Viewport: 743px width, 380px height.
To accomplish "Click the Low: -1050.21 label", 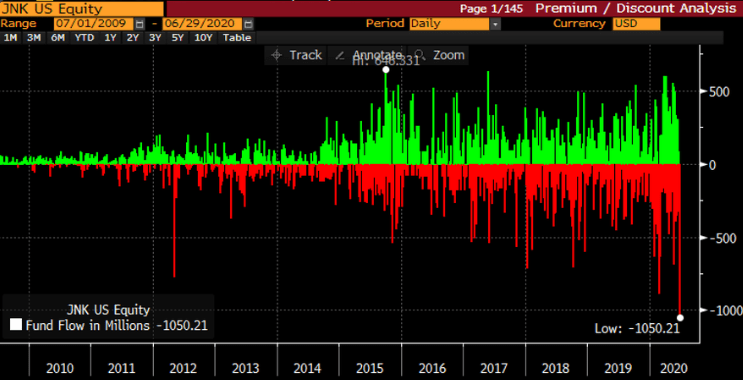I will [x=637, y=328].
